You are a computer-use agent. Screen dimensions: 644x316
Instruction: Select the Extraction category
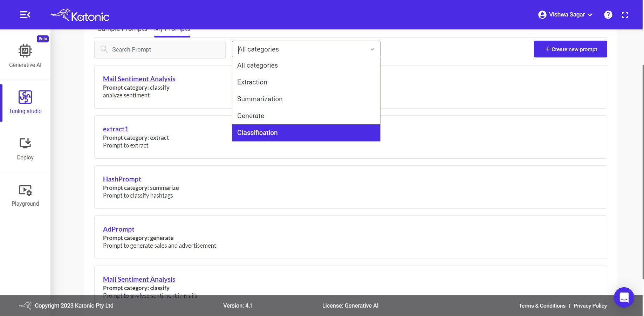[306, 82]
